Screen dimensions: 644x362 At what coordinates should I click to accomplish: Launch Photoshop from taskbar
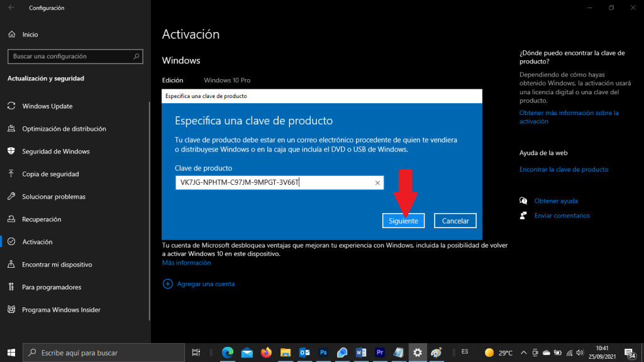(x=323, y=353)
